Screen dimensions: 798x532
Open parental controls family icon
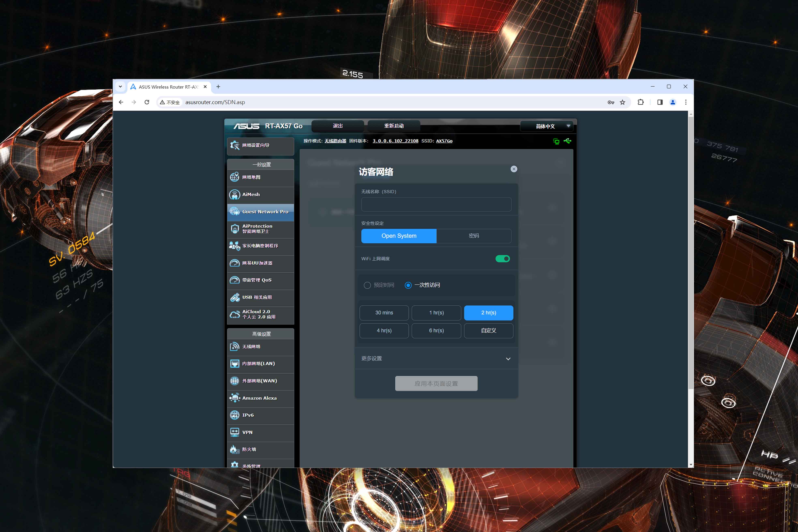(234, 246)
